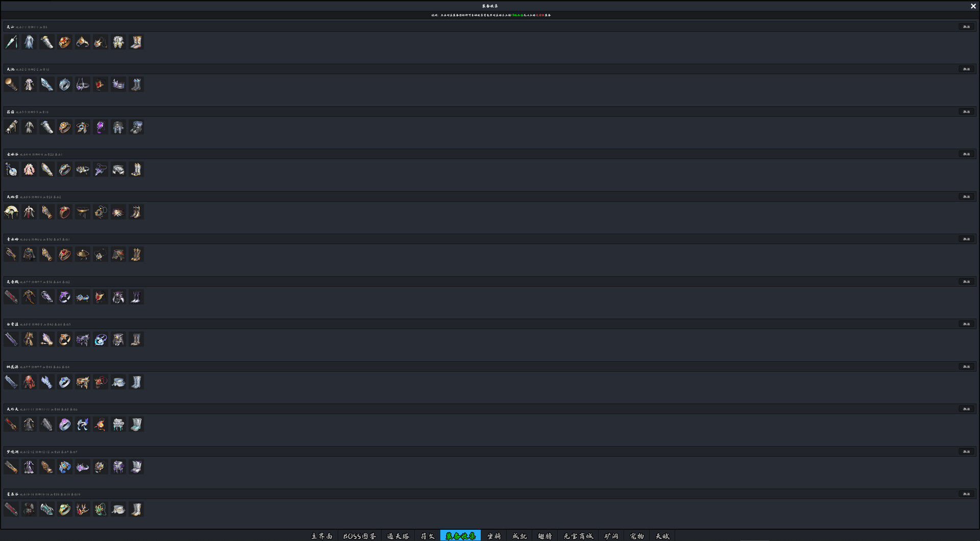Click the sword icon in 天山 row
This screenshot has height=541, width=980.
[11, 42]
